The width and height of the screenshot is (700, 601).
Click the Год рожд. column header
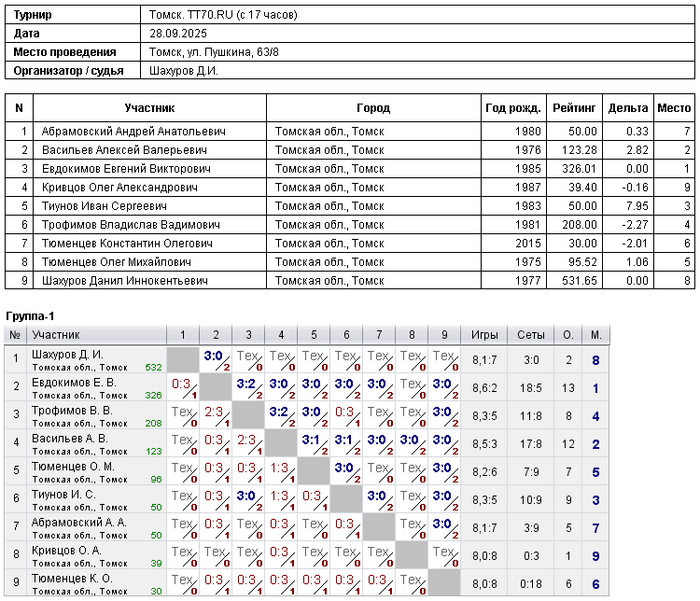(512, 108)
